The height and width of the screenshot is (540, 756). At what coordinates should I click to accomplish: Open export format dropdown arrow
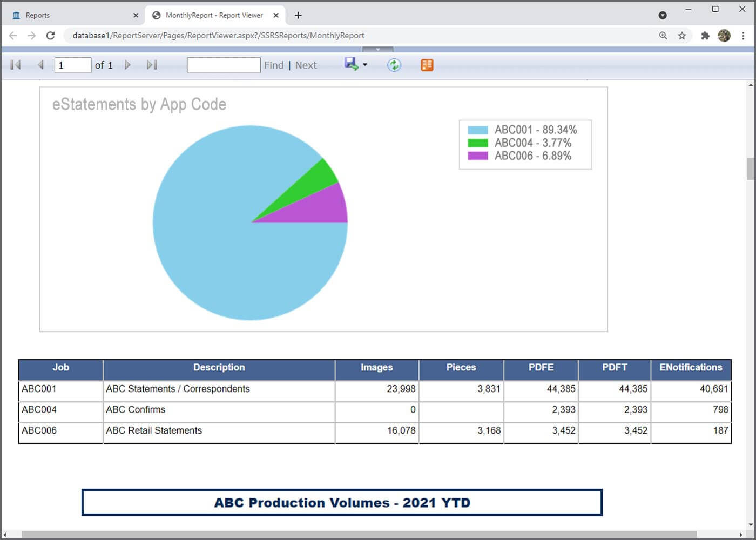click(365, 65)
